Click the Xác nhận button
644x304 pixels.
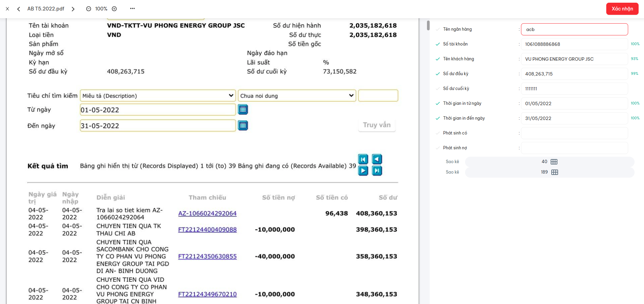[x=622, y=9]
